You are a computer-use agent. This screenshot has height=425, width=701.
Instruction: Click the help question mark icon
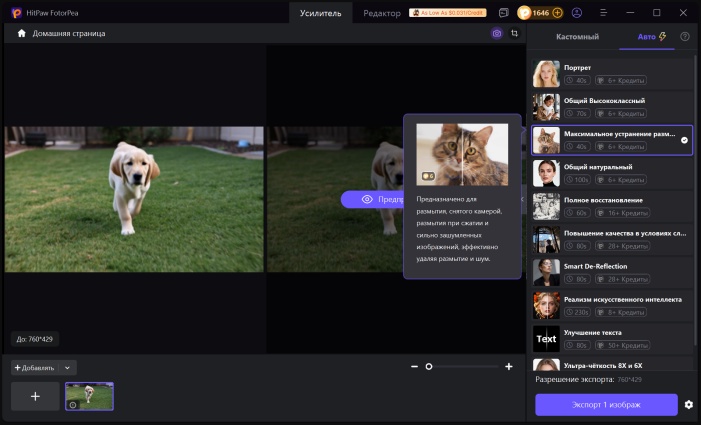[684, 37]
